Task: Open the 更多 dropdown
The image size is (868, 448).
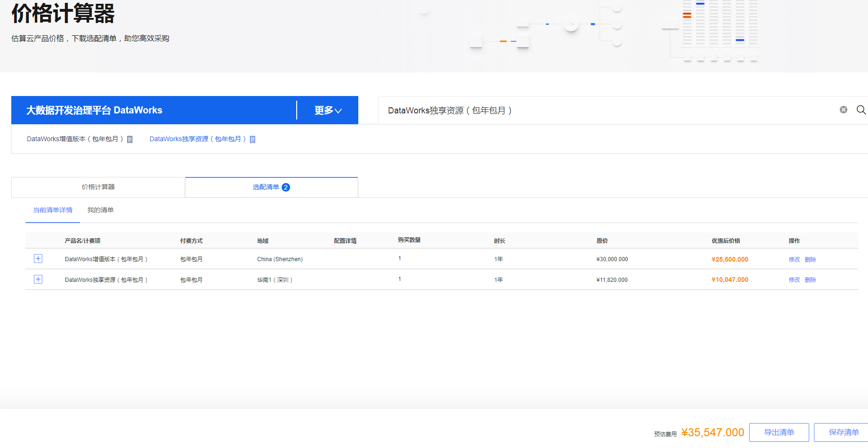Action: (328, 110)
